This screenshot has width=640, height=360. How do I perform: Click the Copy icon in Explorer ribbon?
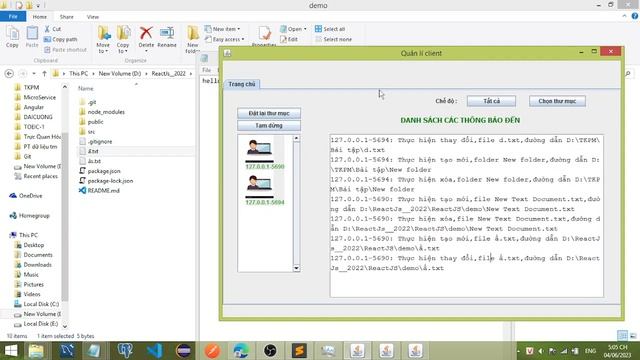[12, 34]
